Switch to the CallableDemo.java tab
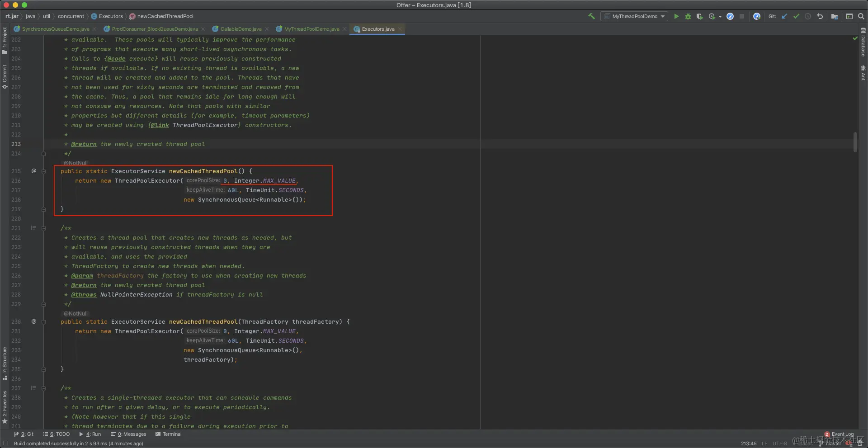This screenshot has width=868, height=448. [241, 29]
